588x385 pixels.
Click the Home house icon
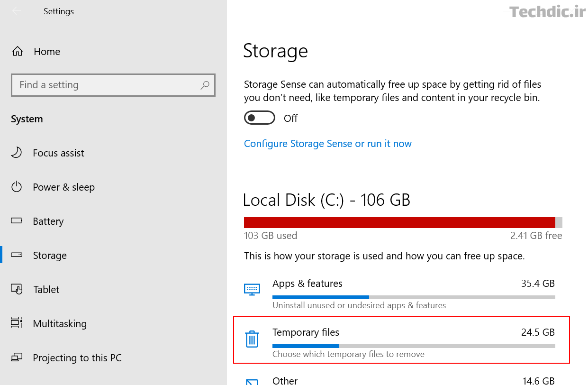click(x=17, y=51)
